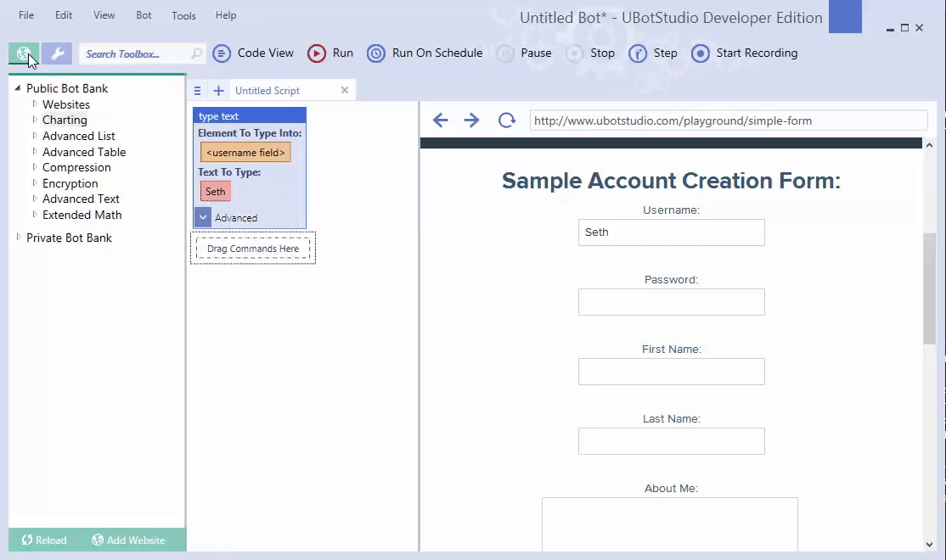Image resolution: width=946 pixels, height=560 pixels.
Task: Refresh the browser page
Action: (507, 120)
